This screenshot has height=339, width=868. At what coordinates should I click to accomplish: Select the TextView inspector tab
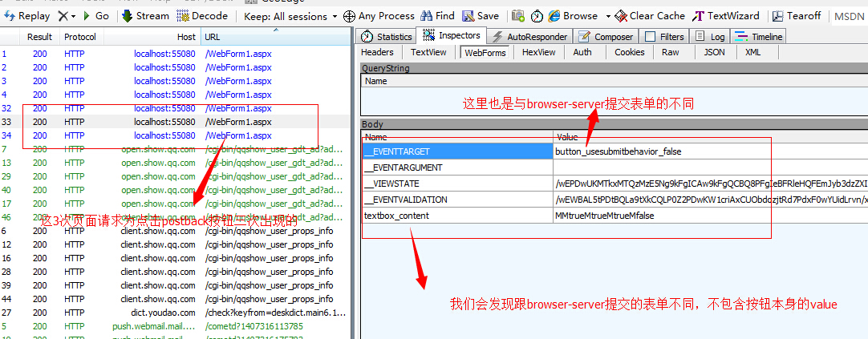coord(428,52)
